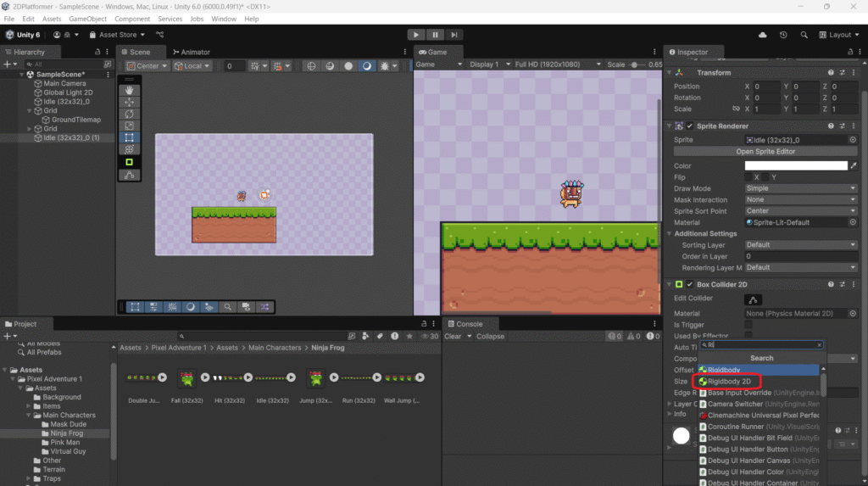Open the GameObject menu

(87, 19)
